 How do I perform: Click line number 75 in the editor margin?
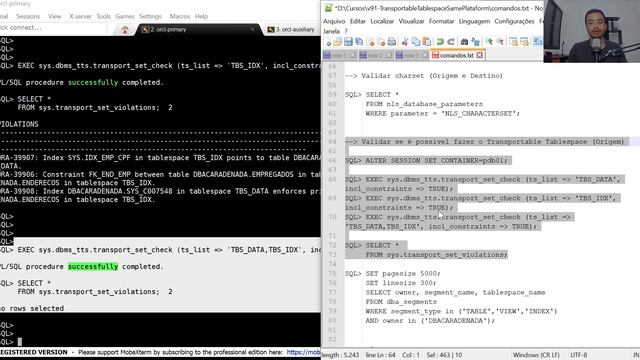[332, 273]
